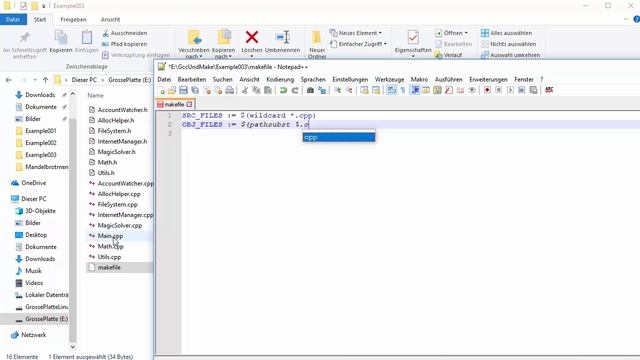Click the Copy icon in Notepad++ toolbar

pyautogui.click(x=256, y=90)
